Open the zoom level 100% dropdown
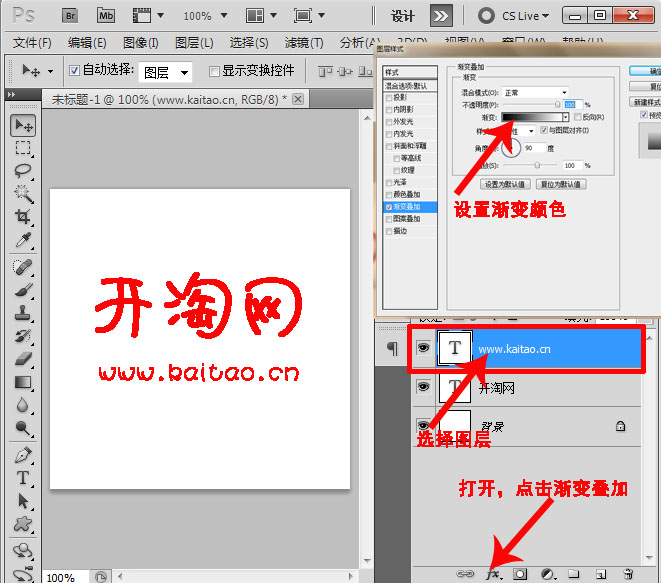 click(204, 16)
